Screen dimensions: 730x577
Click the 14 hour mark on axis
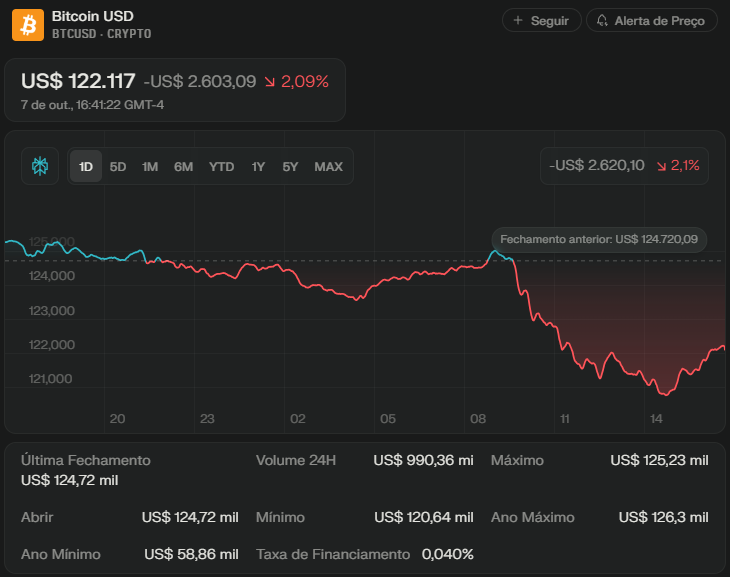pyautogui.click(x=656, y=418)
